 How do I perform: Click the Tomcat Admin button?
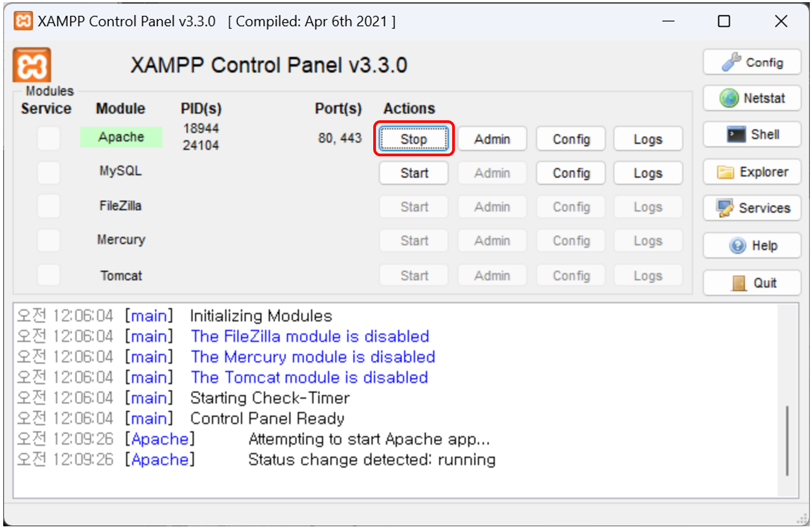click(x=492, y=276)
